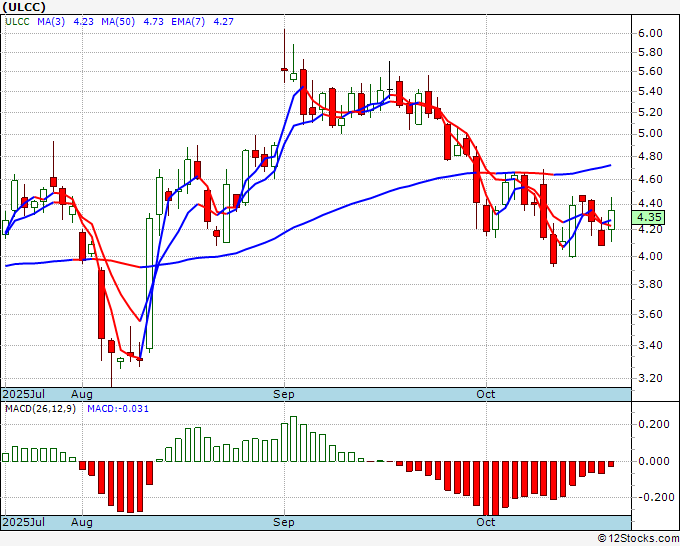Image resolution: width=680 pixels, height=546 pixels.
Task: Click the 5.60 price axis label
Action: (x=650, y=72)
